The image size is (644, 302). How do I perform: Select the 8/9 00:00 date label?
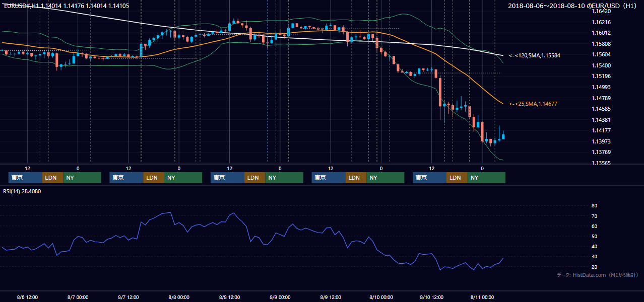tap(280, 297)
